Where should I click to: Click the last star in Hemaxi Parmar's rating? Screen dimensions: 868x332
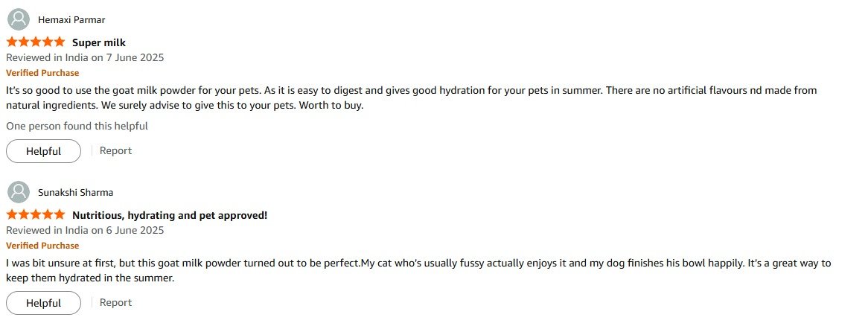tap(60, 42)
